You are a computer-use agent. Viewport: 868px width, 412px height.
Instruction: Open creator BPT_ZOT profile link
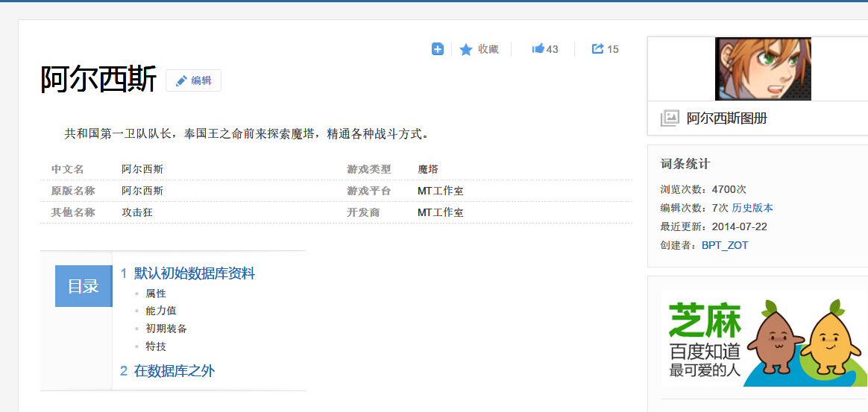tap(725, 245)
